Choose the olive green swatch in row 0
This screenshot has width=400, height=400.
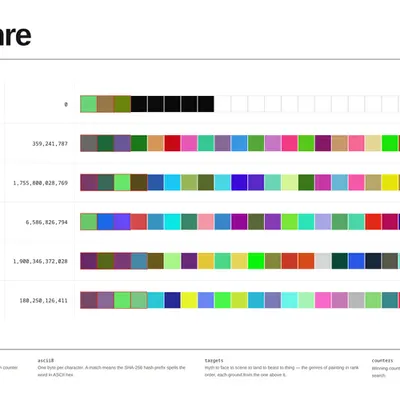122,104
